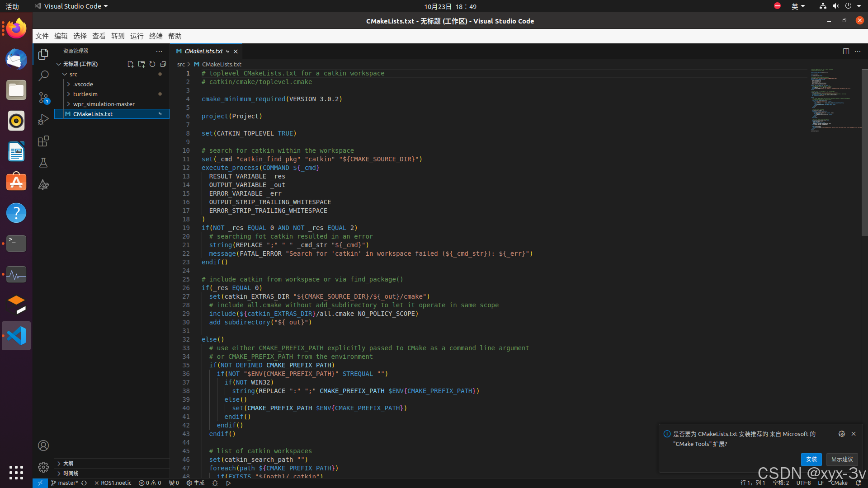Click 显示建议 to show recommendations
This screenshot has width=868, height=488.
[x=842, y=459]
